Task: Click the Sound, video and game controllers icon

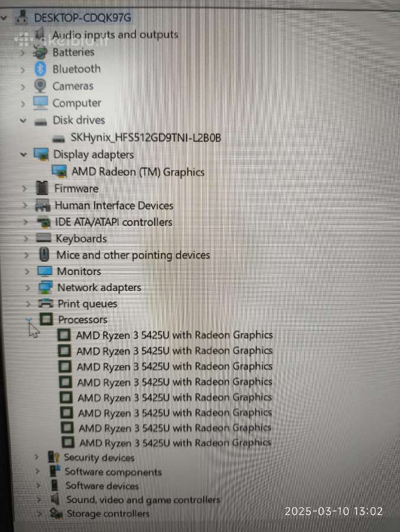Action: pyautogui.click(x=54, y=499)
